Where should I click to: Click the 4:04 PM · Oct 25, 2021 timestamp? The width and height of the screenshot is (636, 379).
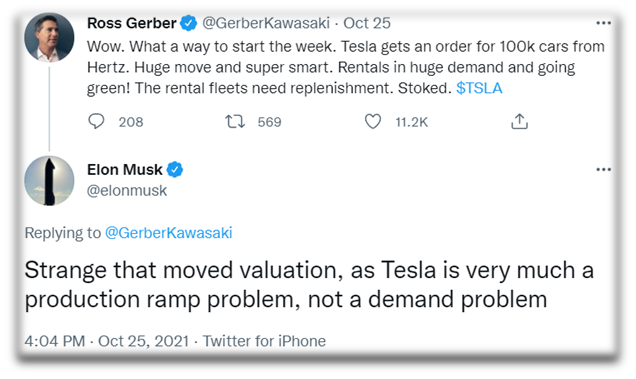click(x=107, y=341)
